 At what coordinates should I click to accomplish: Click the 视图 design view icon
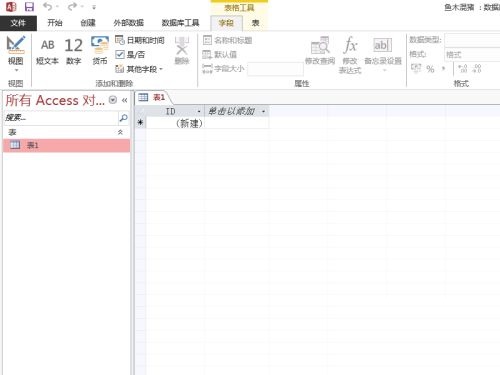coord(16,45)
